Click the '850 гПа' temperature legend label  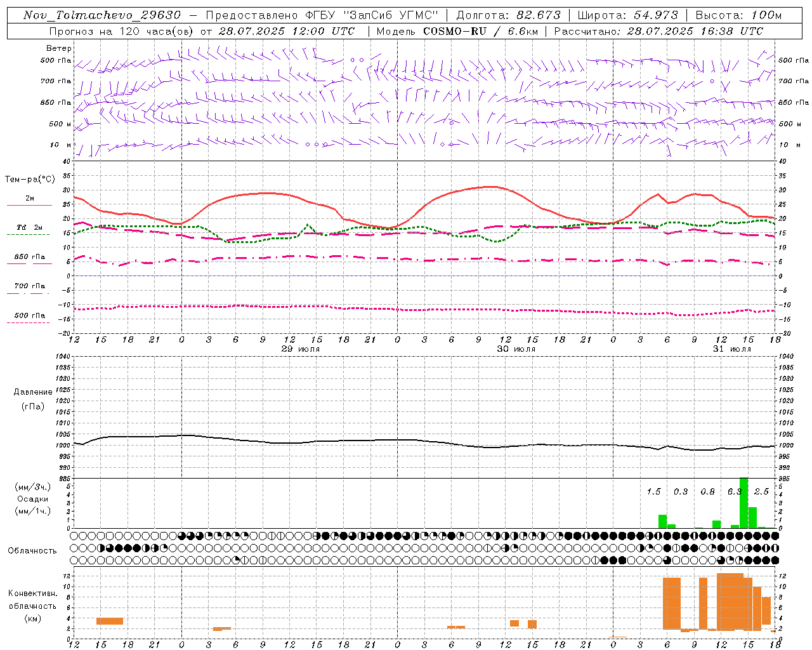click(x=30, y=257)
